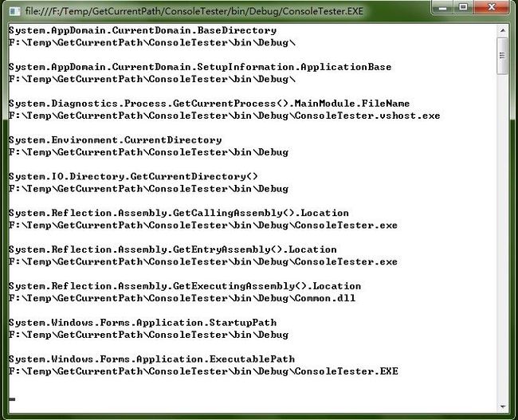Click the path ending in Common.dll

pos(182,298)
